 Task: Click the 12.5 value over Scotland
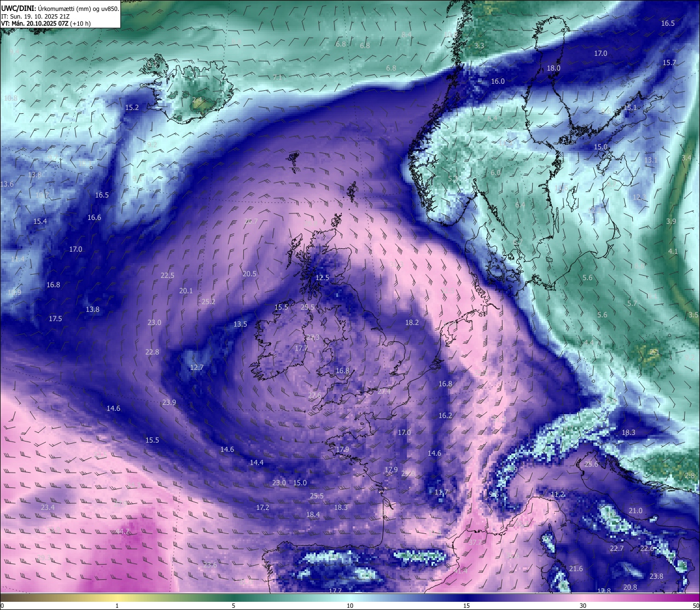pyautogui.click(x=323, y=278)
